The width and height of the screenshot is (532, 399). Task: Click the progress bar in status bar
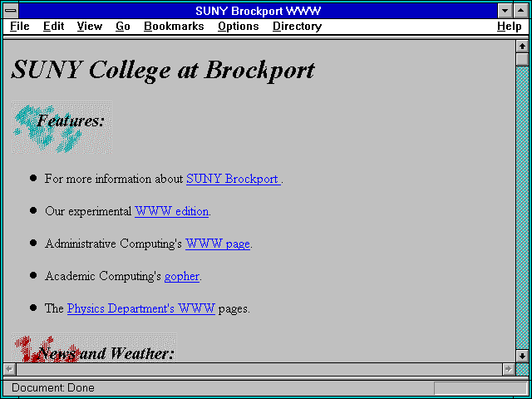coord(480,388)
